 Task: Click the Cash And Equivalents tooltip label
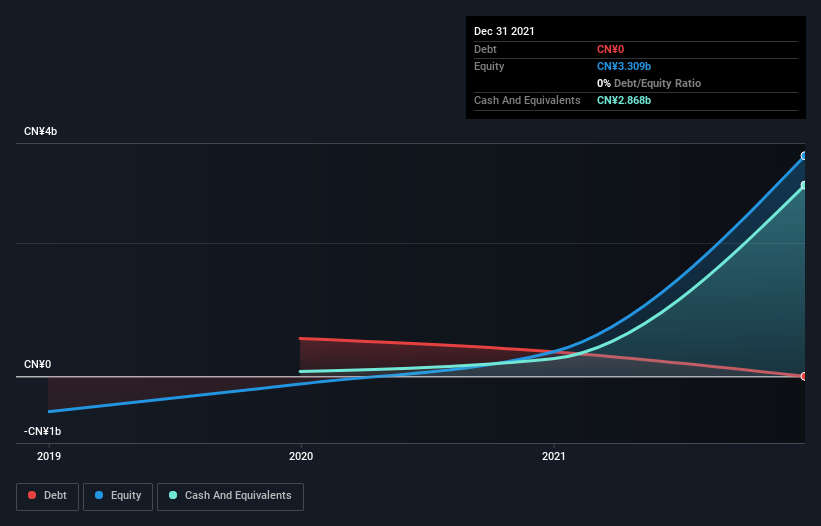[527, 100]
